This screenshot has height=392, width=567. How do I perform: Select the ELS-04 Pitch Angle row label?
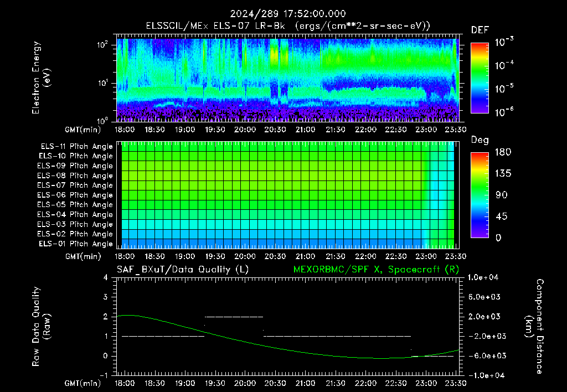75,214
